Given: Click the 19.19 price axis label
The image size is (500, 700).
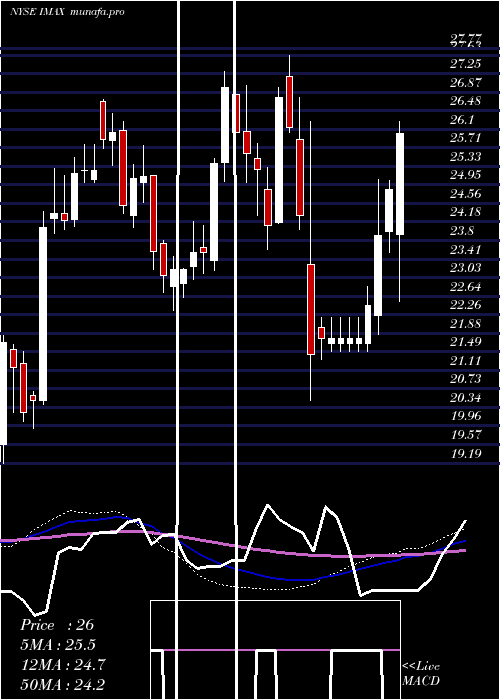Looking at the screenshot, I should [465, 454].
